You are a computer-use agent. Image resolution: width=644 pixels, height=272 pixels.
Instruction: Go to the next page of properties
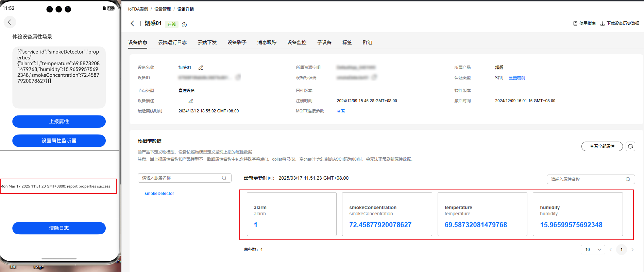tap(632, 250)
